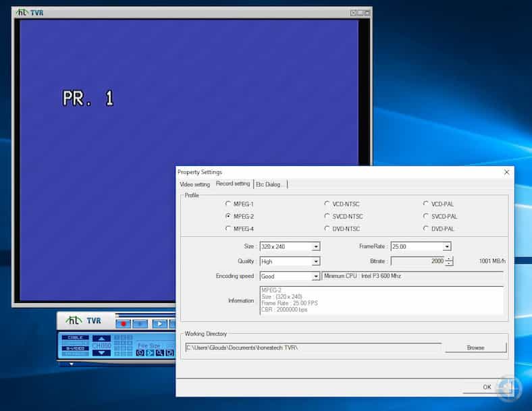Open the Size dropdown
Screen dimensions: 532x411
click(x=316, y=247)
